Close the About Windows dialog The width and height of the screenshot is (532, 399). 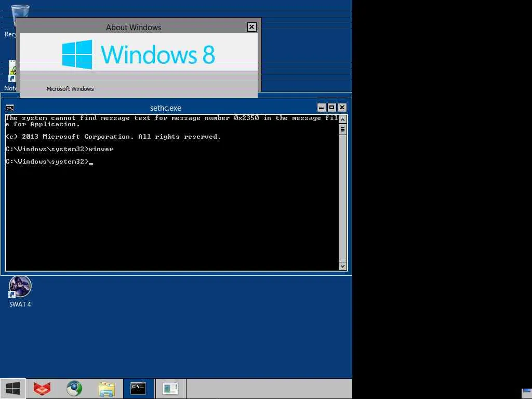tap(251, 27)
